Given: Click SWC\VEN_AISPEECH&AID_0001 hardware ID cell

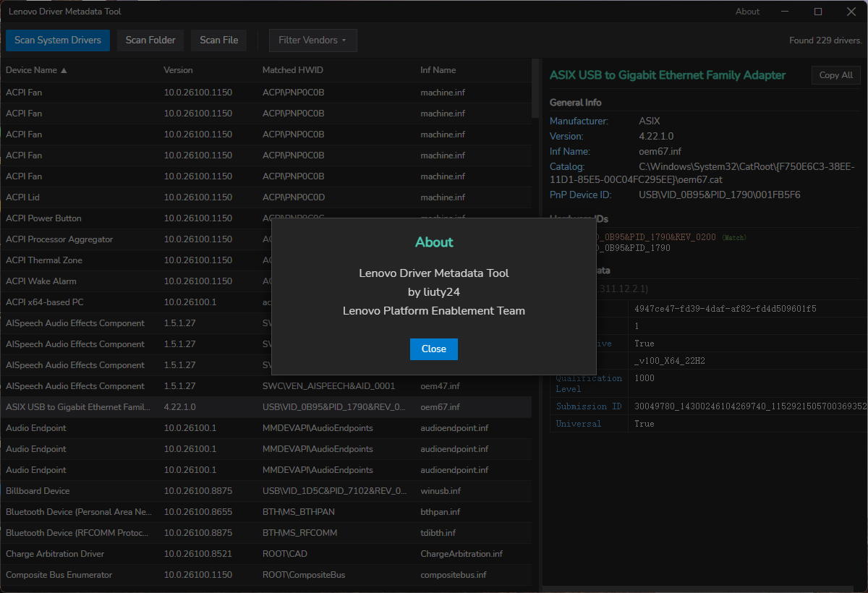Looking at the screenshot, I should point(328,386).
